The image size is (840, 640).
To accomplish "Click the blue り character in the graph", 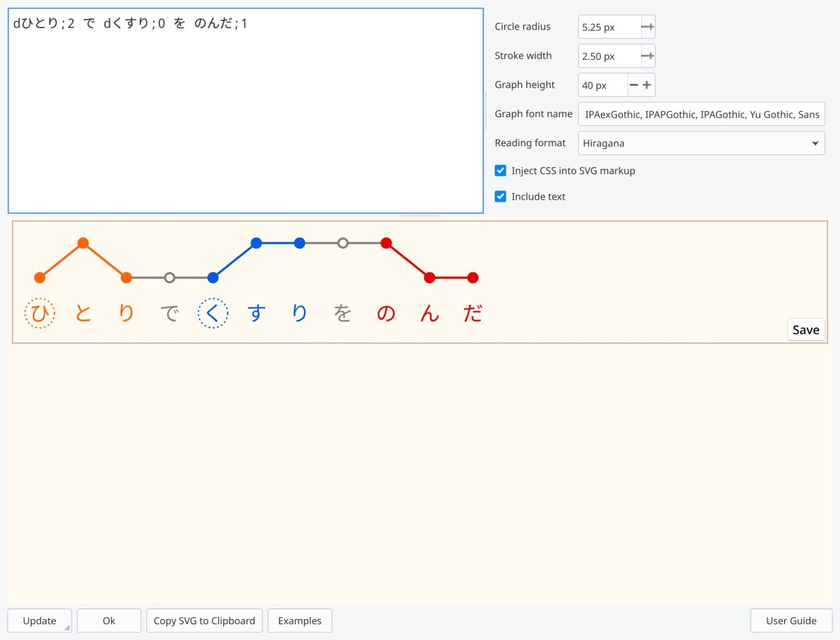I will [x=300, y=313].
